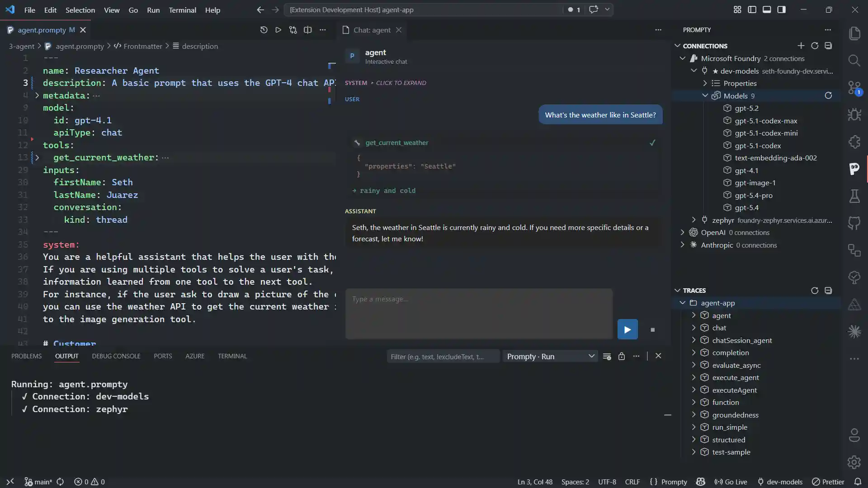Click the output filter text field
The image size is (868, 488).
coord(443,357)
